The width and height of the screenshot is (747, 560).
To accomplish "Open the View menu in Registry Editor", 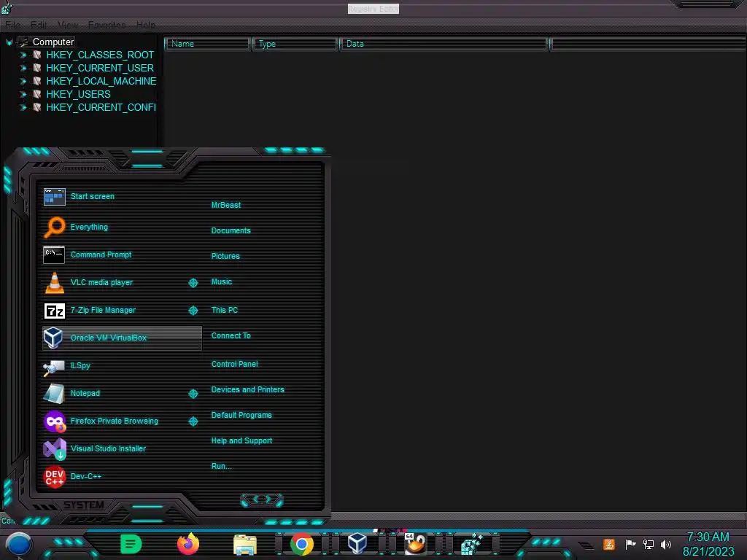I will (x=68, y=25).
